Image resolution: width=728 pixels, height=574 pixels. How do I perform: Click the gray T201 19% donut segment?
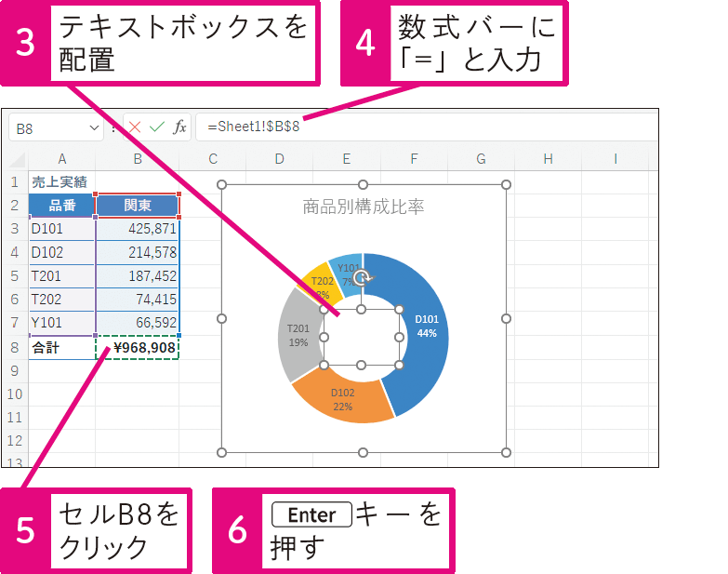pos(298,335)
